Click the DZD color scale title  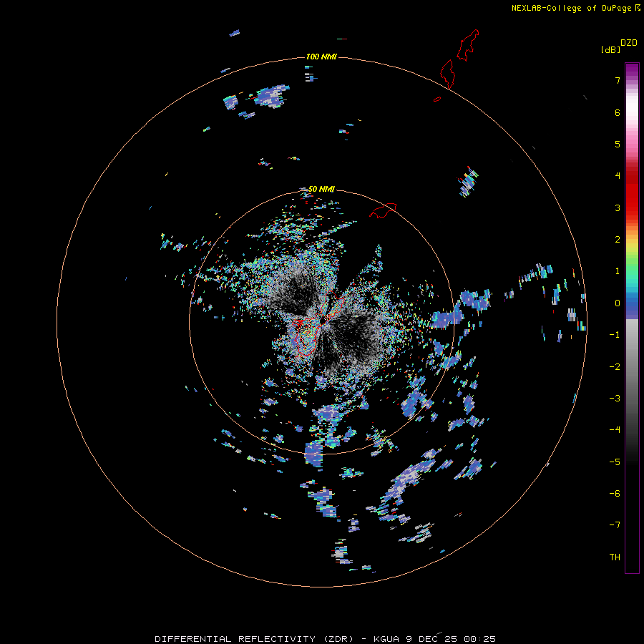pos(629,43)
